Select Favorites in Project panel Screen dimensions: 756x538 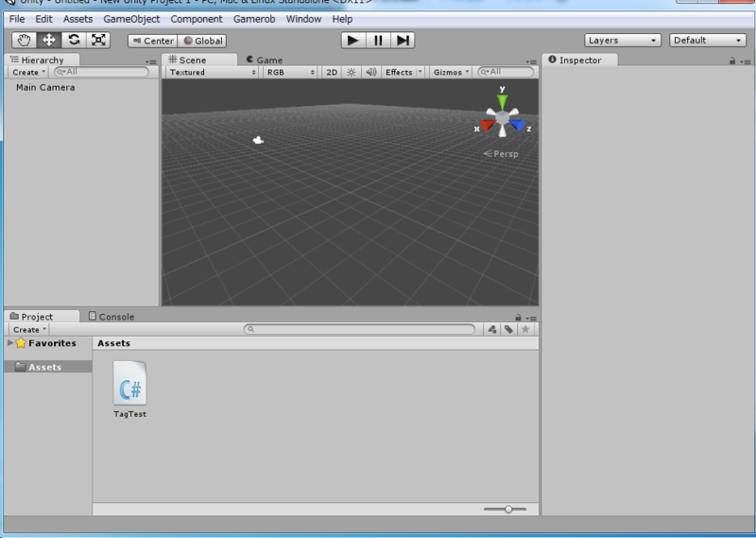click(x=52, y=343)
